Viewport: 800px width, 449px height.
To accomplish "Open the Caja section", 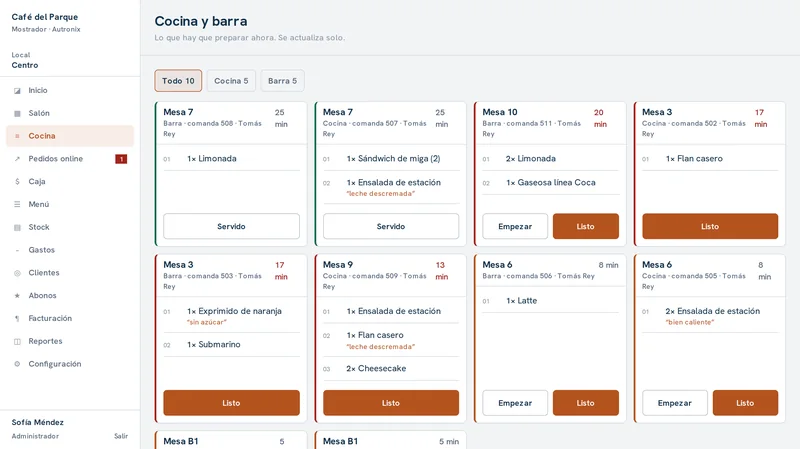I will (x=70, y=182).
